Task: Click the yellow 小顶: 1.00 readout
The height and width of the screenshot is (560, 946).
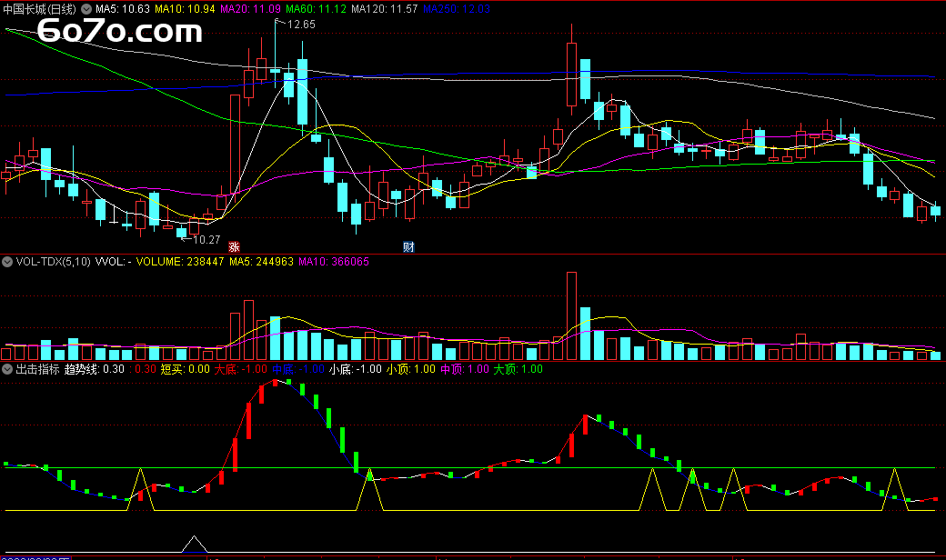Action: pos(411,369)
